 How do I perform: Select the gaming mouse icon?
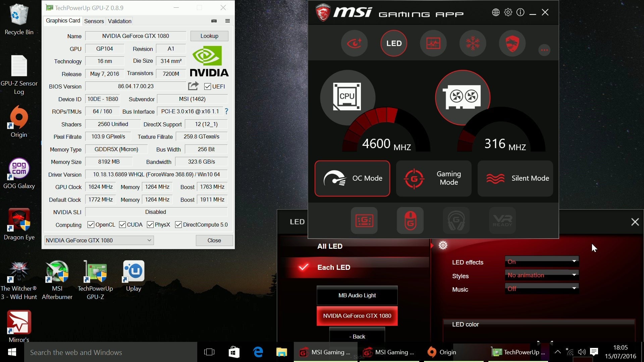(410, 220)
